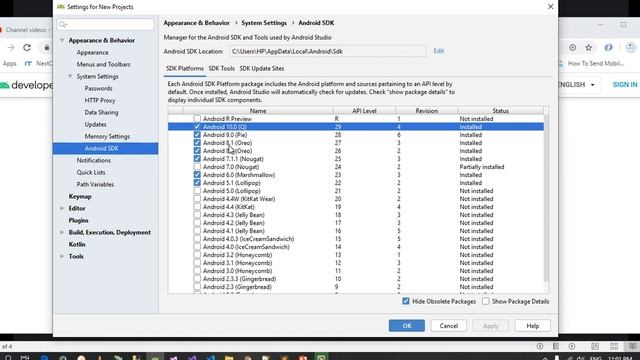Click the Android SDK Location path field
640x360 pixels.
pyautogui.click(x=328, y=51)
